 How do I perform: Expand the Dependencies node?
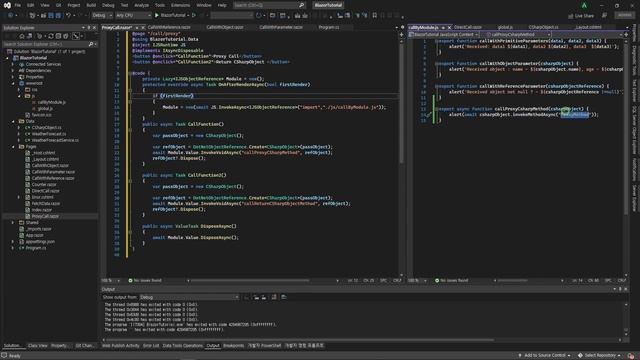(x=13, y=71)
